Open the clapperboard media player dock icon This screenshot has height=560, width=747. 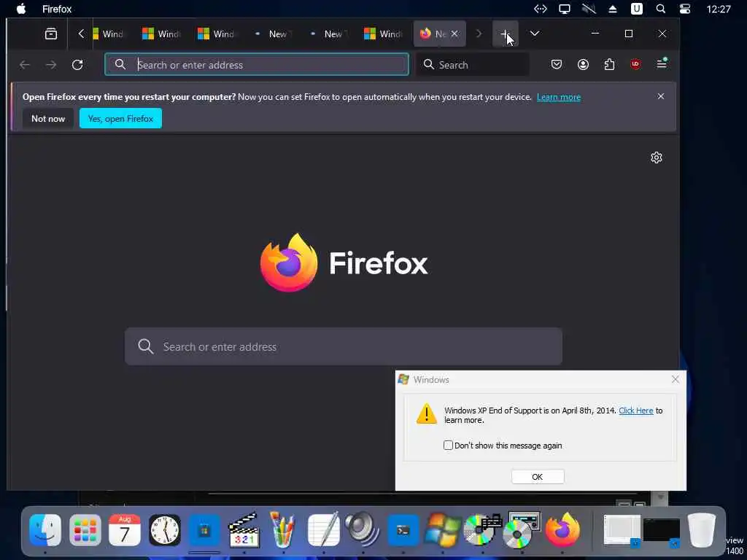[x=244, y=530]
